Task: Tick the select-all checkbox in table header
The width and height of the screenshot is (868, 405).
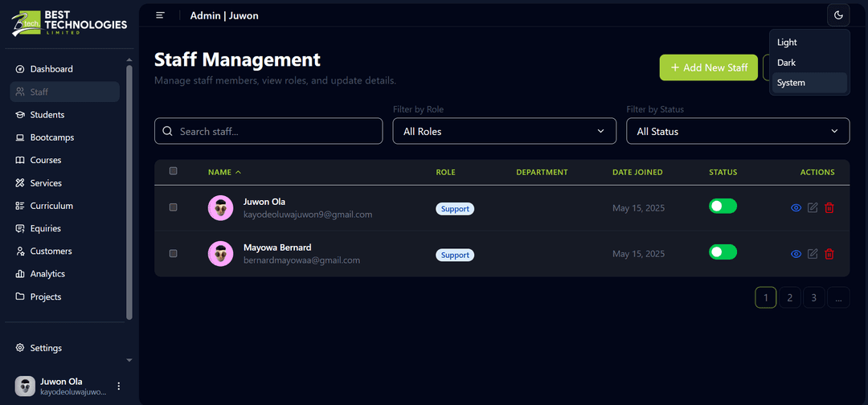Action: pos(174,171)
